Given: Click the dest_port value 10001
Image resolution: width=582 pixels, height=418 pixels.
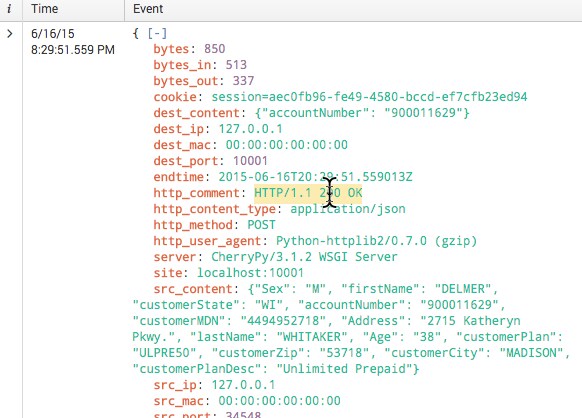Looking at the screenshot, I should pos(250,161).
